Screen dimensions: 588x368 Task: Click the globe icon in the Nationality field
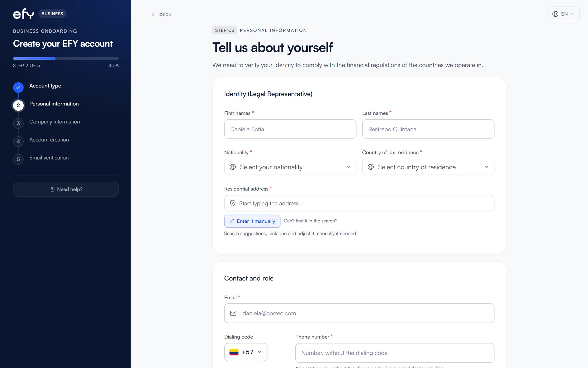[233, 167]
